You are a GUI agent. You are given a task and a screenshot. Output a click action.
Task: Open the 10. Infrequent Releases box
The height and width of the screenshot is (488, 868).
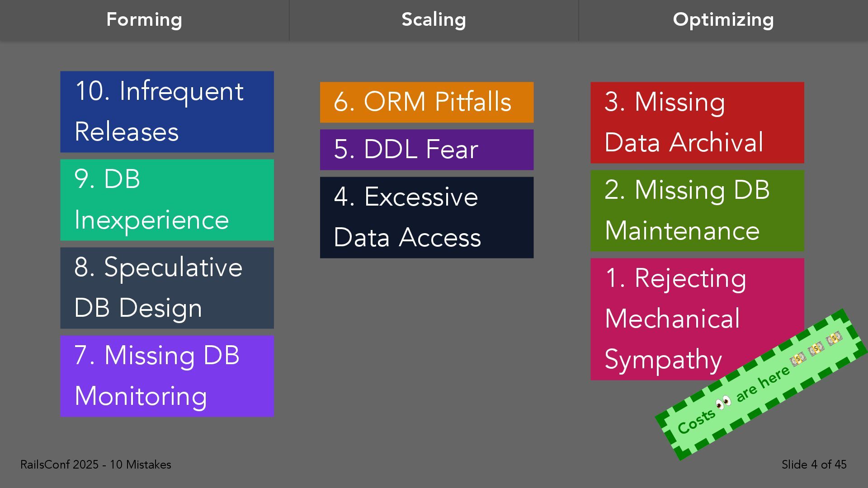pyautogui.click(x=167, y=112)
